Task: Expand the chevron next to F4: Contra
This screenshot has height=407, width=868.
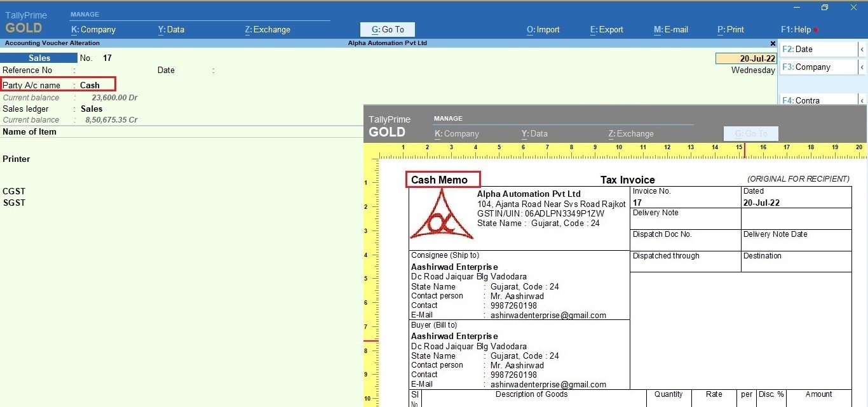Action: coord(862,99)
